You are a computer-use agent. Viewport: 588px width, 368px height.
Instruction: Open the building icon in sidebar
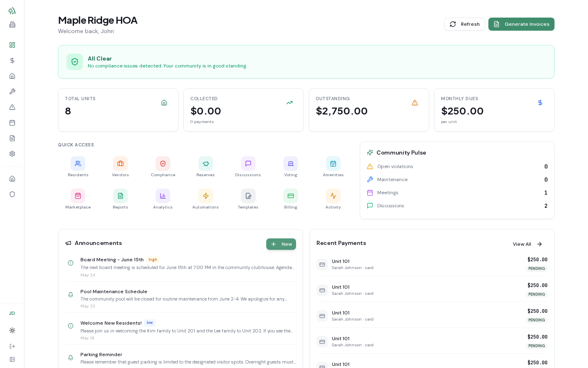pyautogui.click(x=12, y=25)
